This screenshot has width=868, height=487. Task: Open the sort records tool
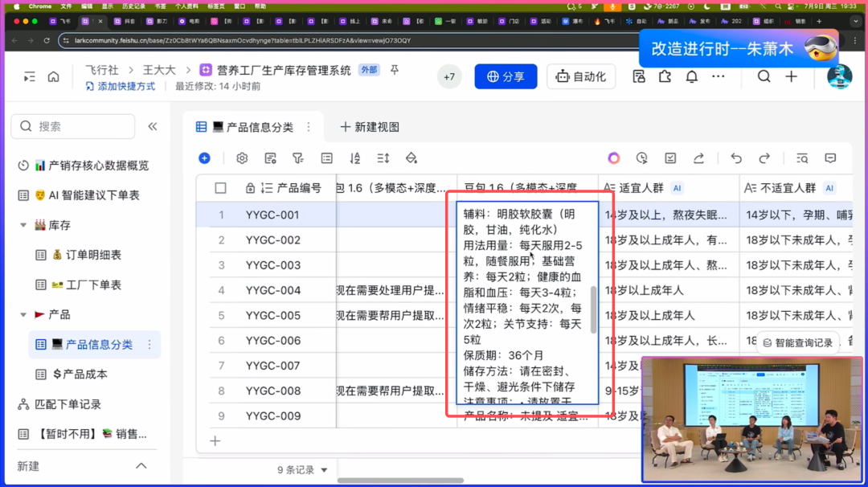[x=355, y=158]
